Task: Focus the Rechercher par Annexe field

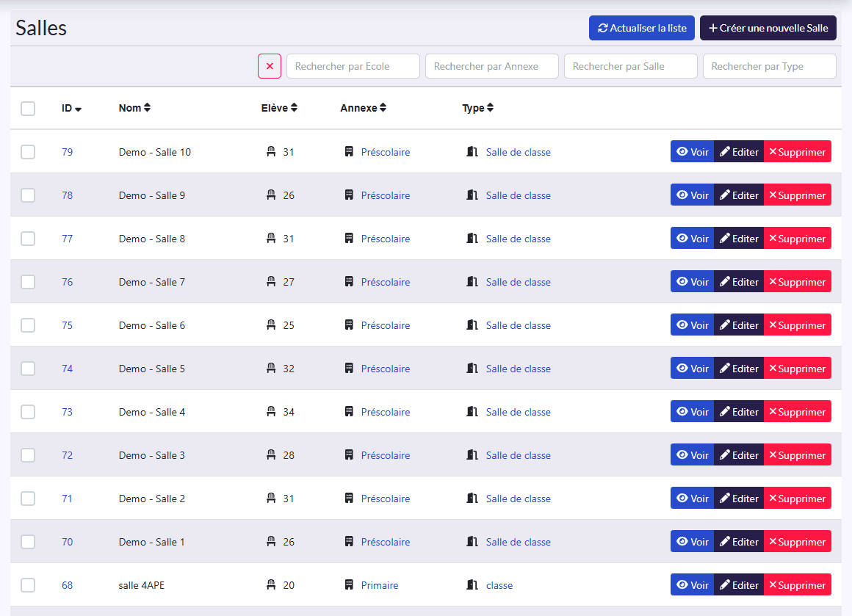Action: tap(492, 66)
